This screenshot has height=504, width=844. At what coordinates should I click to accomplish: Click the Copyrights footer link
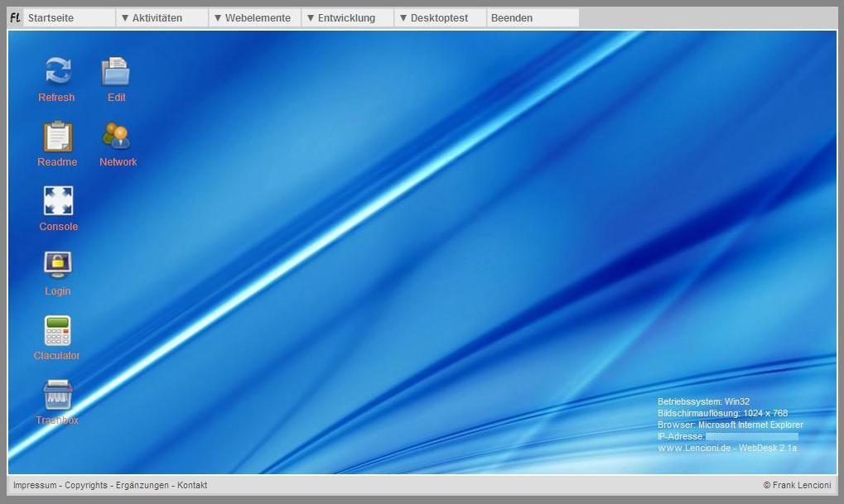pos(86,486)
